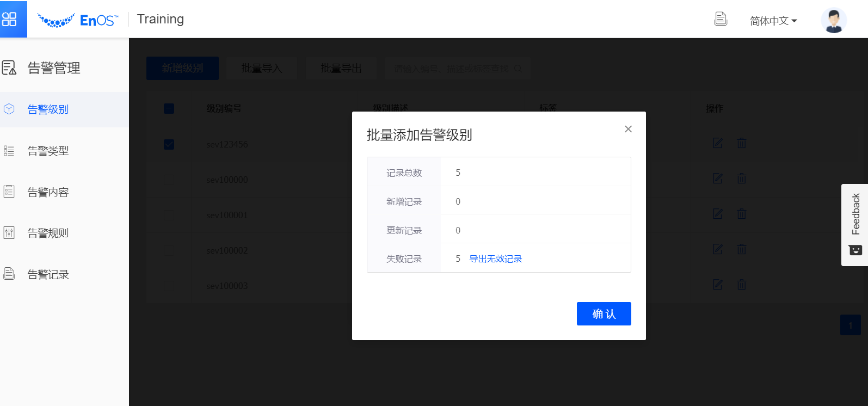Click the 告警记录 file icon
868x406 pixels.
pos(9,274)
